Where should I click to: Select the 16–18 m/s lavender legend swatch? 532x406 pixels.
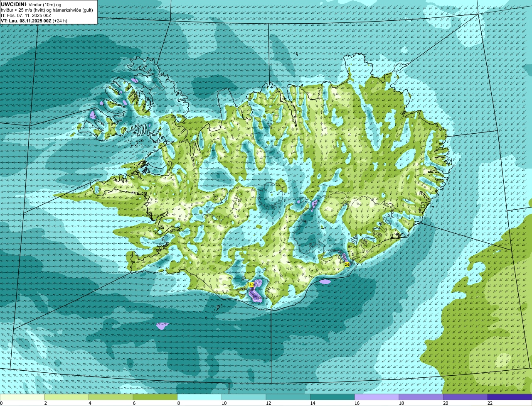(377, 397)
